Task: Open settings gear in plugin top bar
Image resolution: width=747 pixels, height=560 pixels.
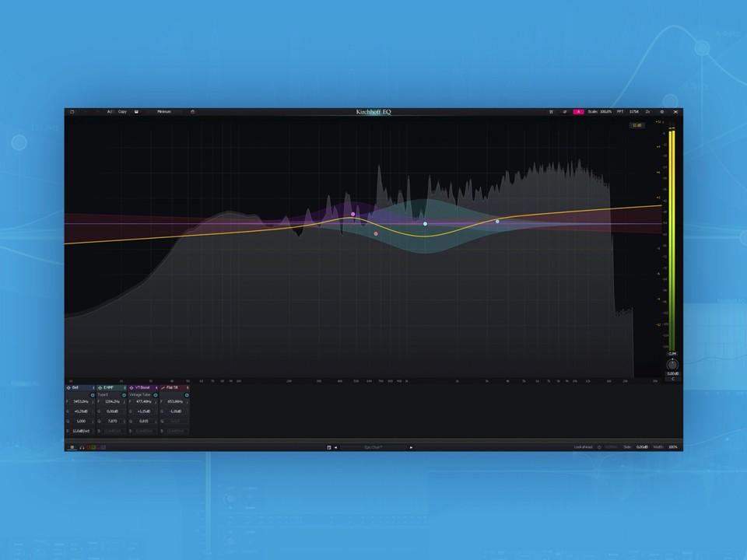Action: pos(661,112)
